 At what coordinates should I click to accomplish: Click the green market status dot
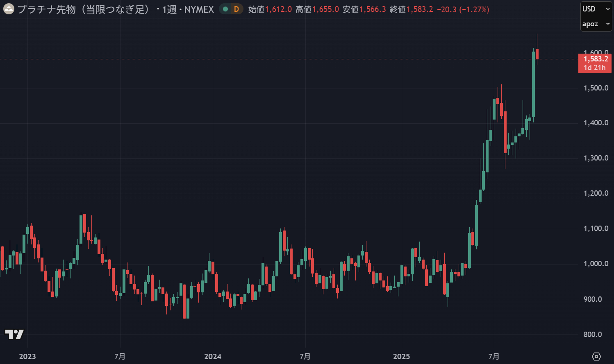click(x=225, y=9)
